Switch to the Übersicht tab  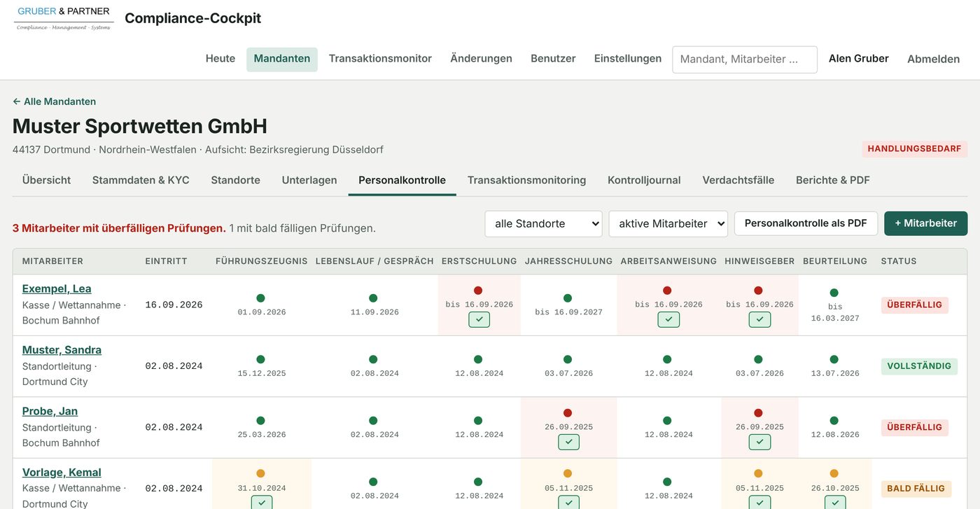46,180
